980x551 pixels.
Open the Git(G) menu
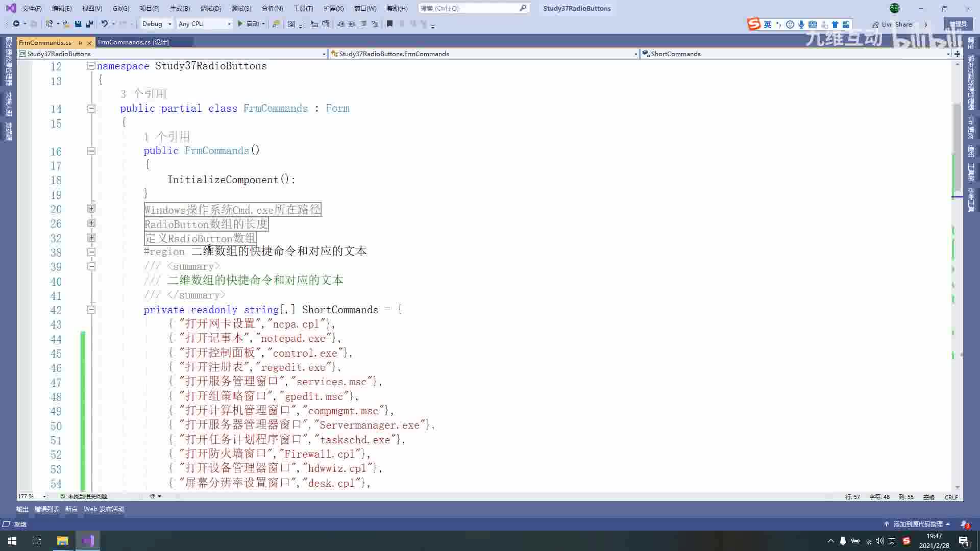point(121,8)
